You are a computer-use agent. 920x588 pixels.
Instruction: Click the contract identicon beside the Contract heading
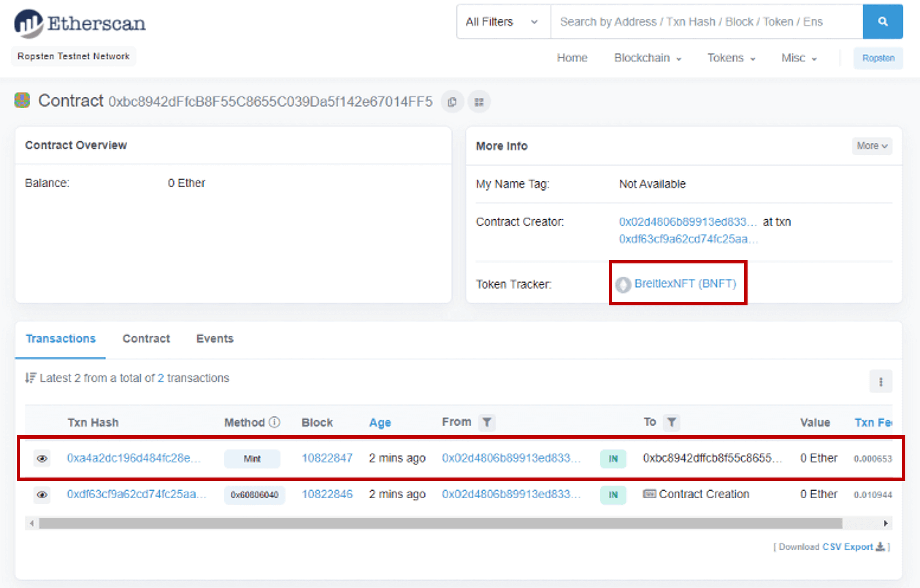coord(22,100)
